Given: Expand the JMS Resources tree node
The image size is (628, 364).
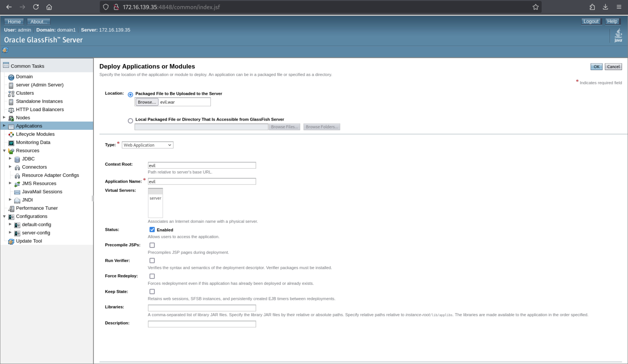Looking at the screenshot, I should [x=10, y=183].
